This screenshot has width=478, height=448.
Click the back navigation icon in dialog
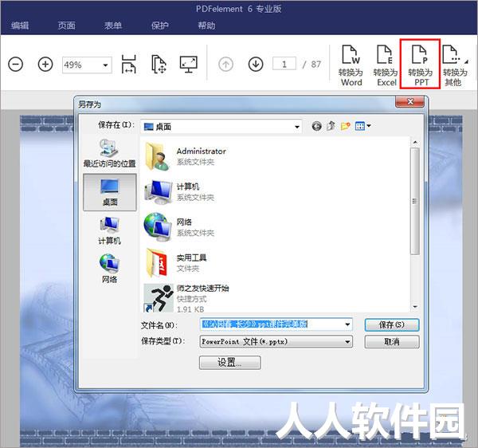point(317,126)
